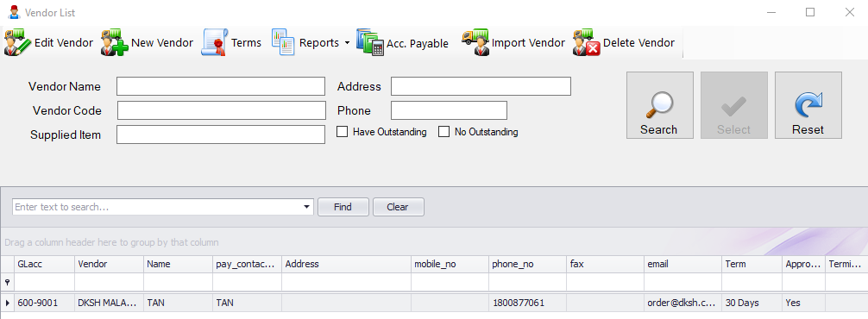Click the phone_no column header

point(527,265)
